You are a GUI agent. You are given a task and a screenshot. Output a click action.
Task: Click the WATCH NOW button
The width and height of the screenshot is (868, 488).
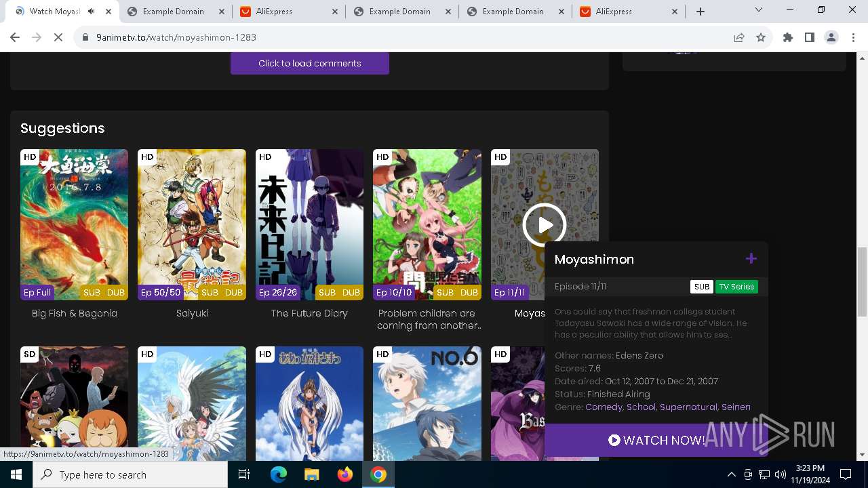coord(656,440)
